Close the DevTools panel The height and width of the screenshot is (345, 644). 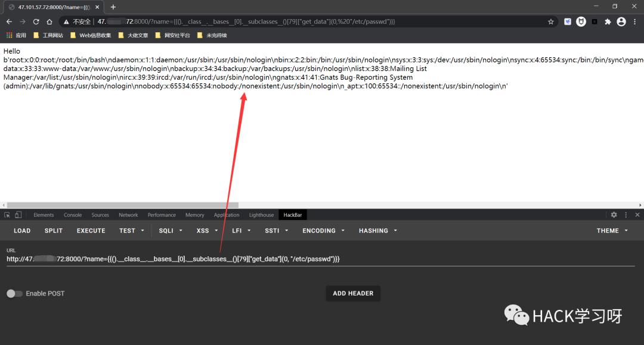[637, 215]
